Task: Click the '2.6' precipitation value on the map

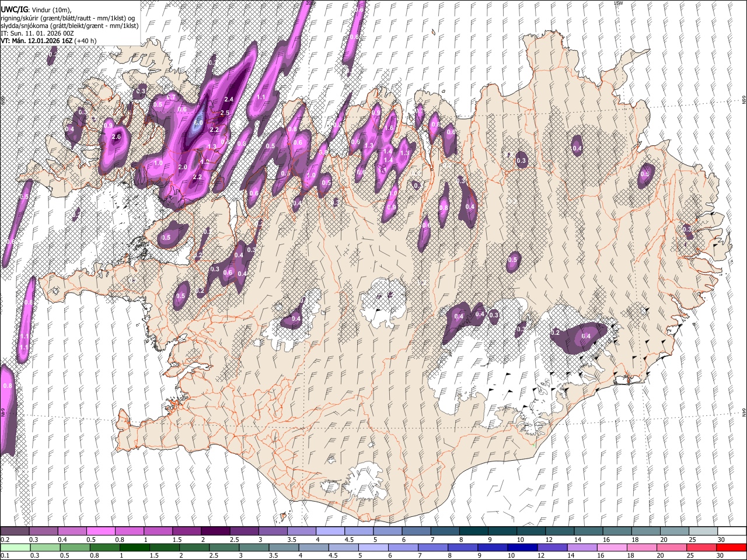Action: point(116,137)
